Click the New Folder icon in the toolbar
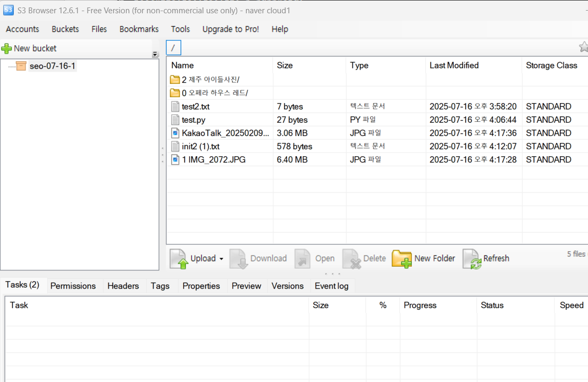Image resolution: width=588 pixels, height=382 pixels. click(x=402, y=259)
